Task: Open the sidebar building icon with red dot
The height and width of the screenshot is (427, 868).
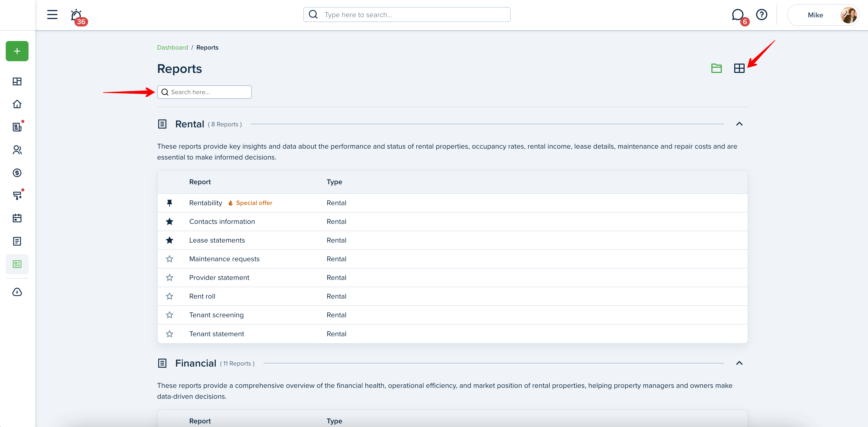Action: click(17, 127)
